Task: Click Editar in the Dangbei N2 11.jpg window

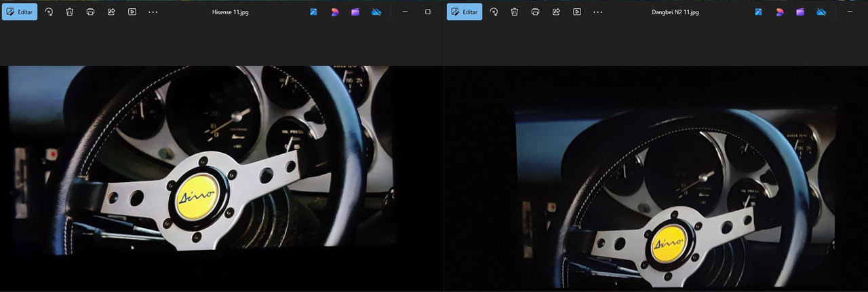Action: point(465,12)
